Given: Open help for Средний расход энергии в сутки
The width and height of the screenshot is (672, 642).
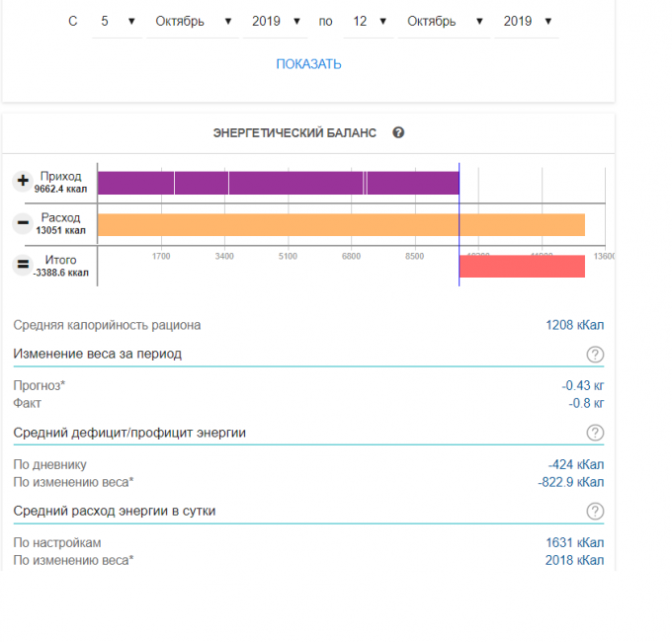Looking at the screenshot, I should click(594, 511).
